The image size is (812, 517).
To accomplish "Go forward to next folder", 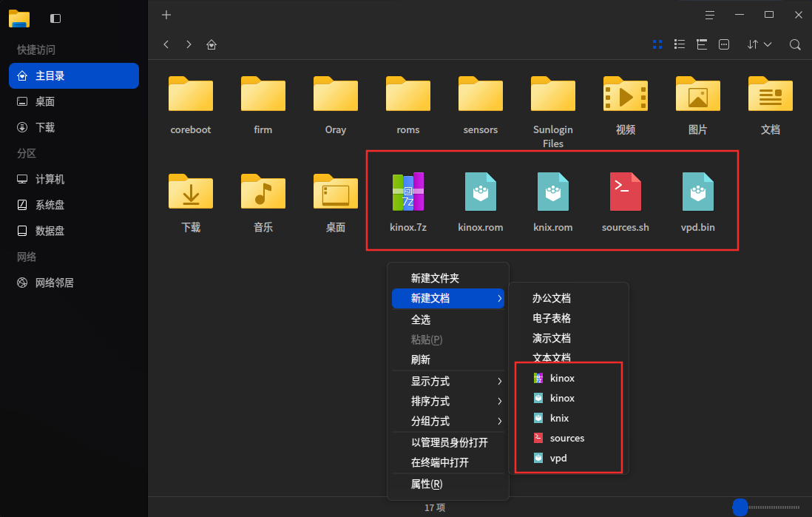I will (x=189, y=44).
